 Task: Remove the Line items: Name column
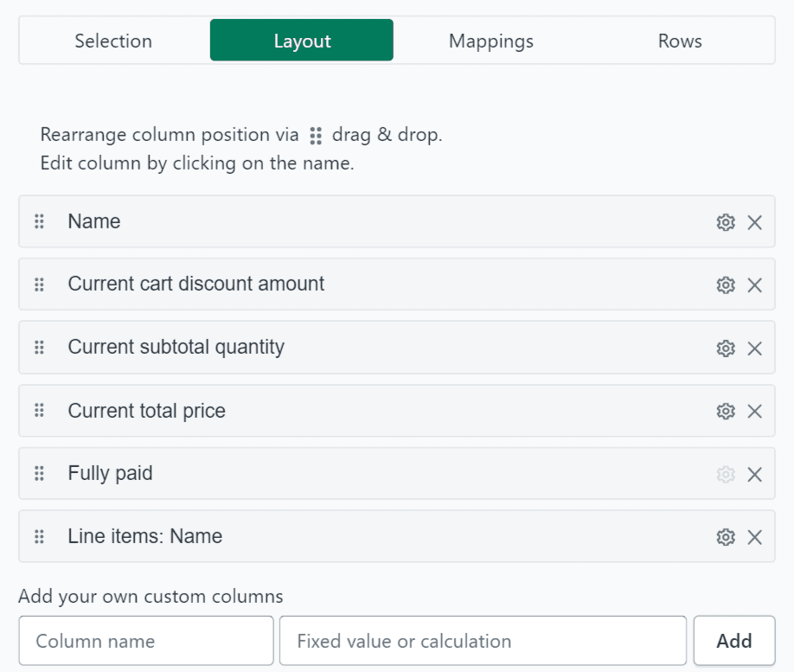(754, 537)
